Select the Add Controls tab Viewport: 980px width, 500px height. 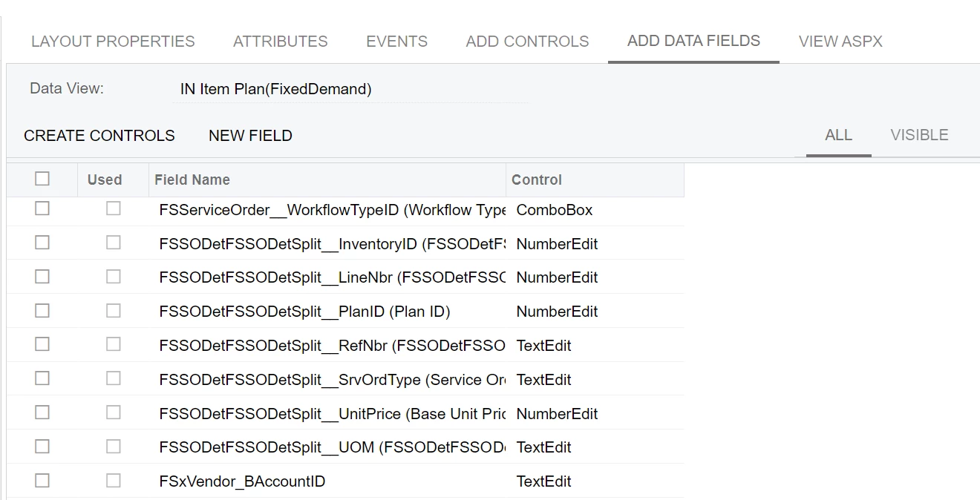point(527,42)
